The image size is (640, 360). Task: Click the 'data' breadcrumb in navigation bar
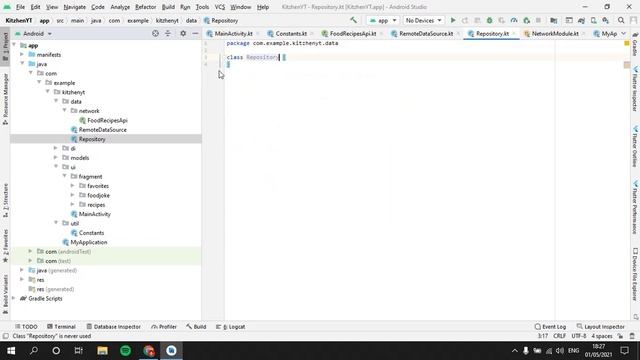(x=191, y=20)
